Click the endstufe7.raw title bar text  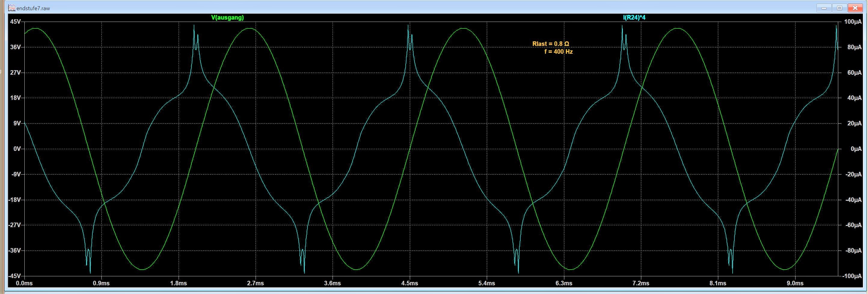coord(33,8)
